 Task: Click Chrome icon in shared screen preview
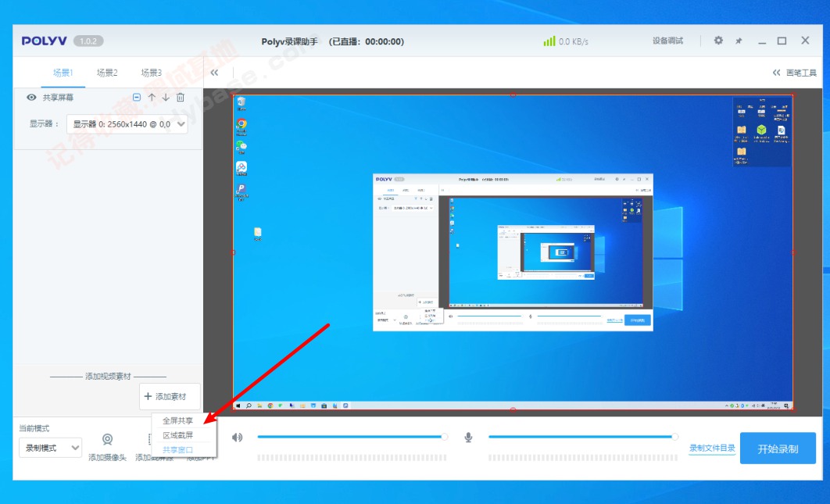click(241, 125)
